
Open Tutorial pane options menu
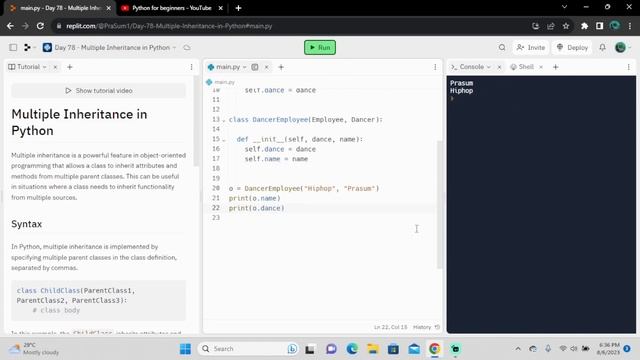pos(191,67)
